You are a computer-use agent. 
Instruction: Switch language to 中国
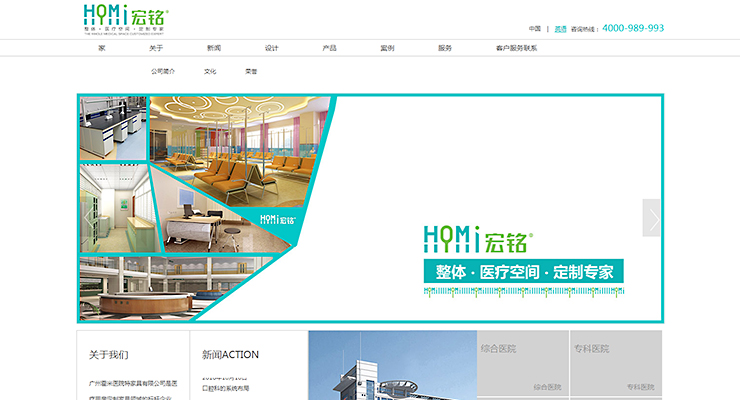[535, 29]
